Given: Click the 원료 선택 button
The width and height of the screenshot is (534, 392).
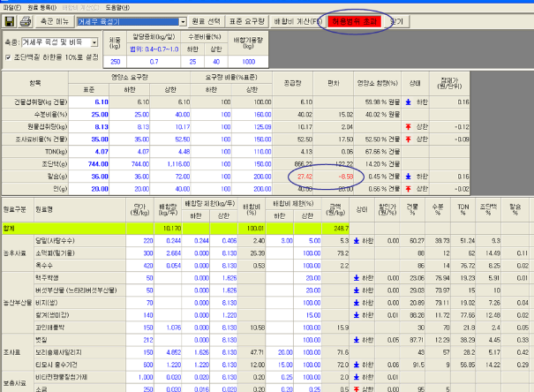Looking at the screenshot, I should tap(206, 21).
